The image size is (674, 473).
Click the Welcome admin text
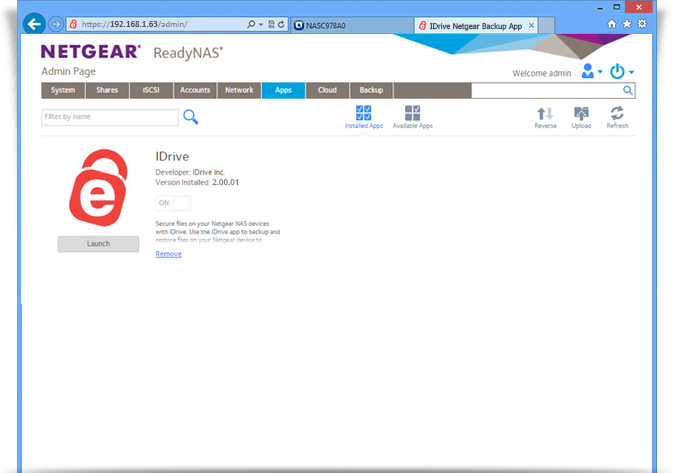(x=542, y=73)
